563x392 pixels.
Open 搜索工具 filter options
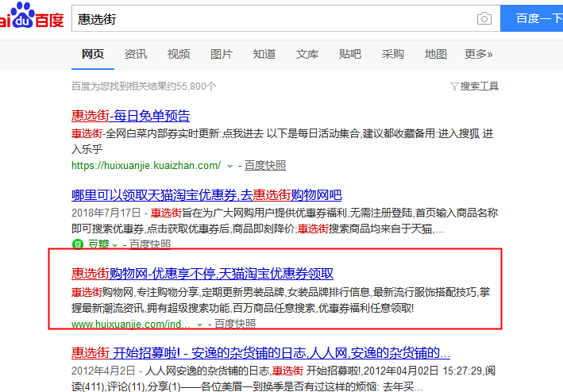tap(474, 86)
